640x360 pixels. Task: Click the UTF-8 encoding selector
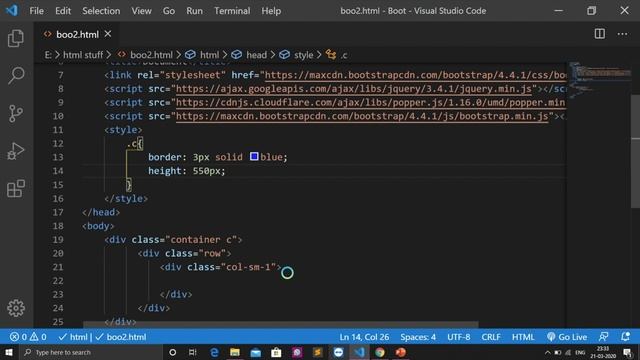(458, 337)
